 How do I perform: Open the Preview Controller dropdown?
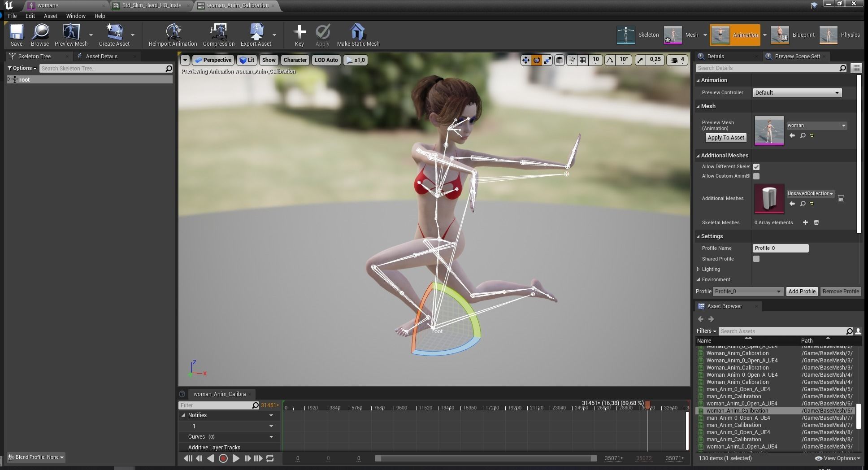797,93
